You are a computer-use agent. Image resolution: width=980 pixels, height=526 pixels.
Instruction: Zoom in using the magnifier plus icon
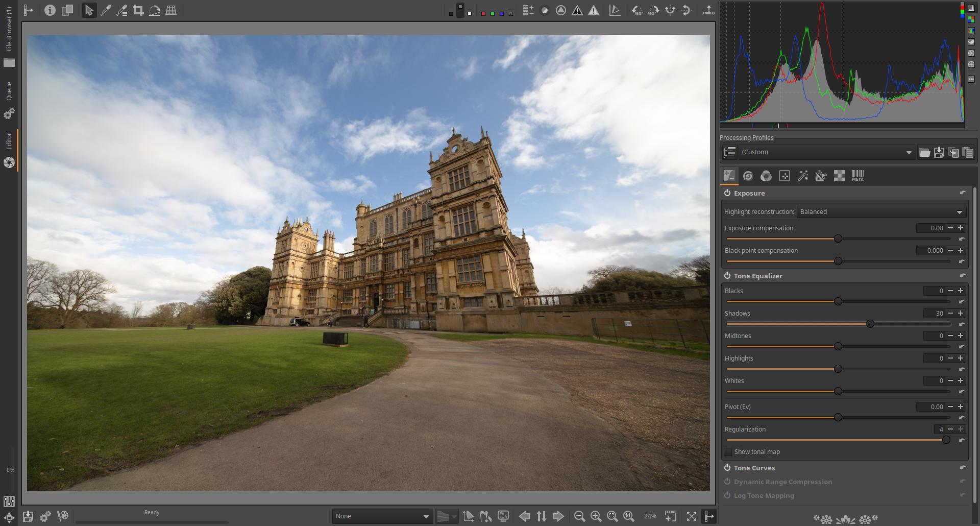pyautogui.click(x=596, y=516)
